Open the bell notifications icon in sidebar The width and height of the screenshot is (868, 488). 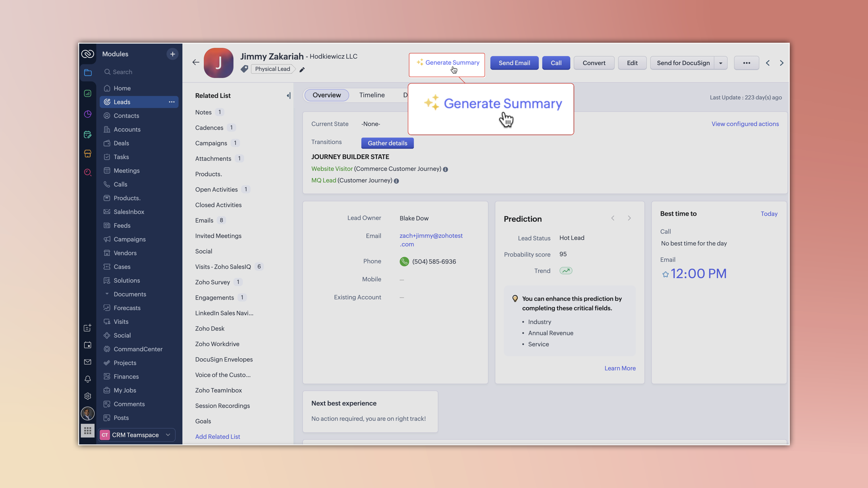[87, 379]
